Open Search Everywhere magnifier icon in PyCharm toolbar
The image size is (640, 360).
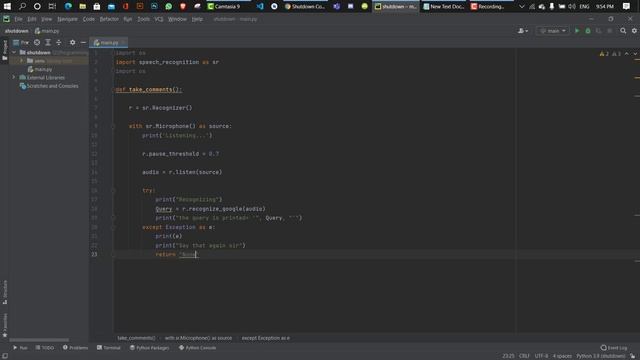(x=623, y=31)
